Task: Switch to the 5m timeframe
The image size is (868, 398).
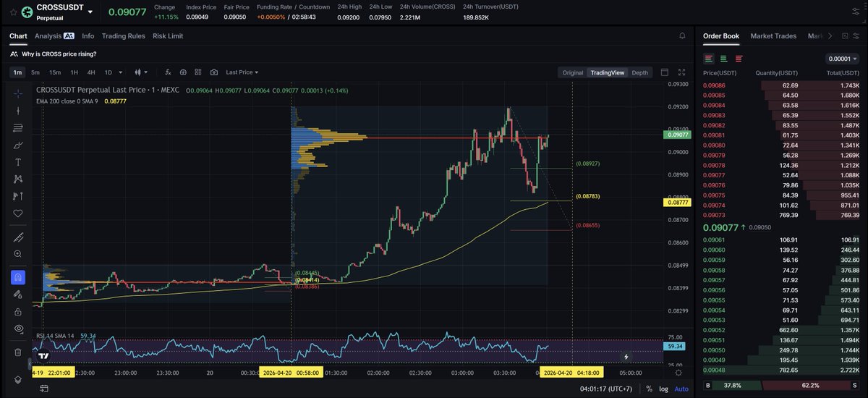Action: click(x=37, y=72)
